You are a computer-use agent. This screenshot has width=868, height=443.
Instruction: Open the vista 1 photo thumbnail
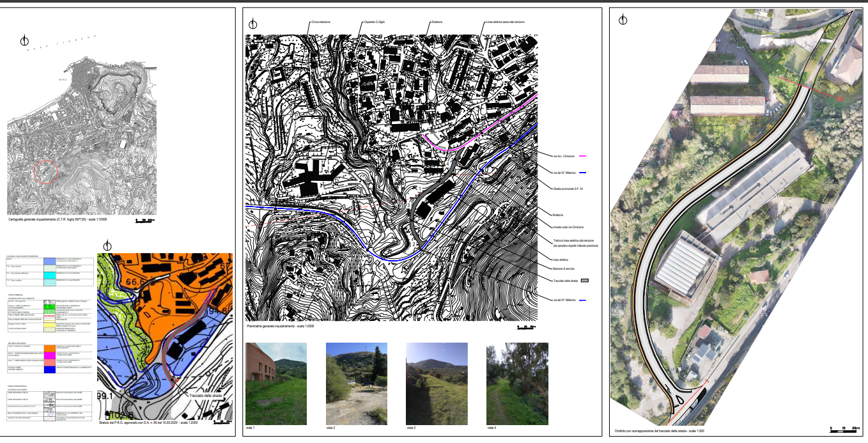pyautogui.click(x=276, y=384)
